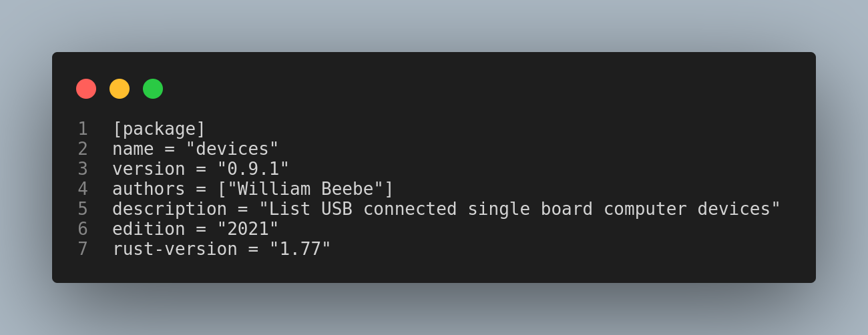Click line number 7 in gutter

[x=83, y=249]
